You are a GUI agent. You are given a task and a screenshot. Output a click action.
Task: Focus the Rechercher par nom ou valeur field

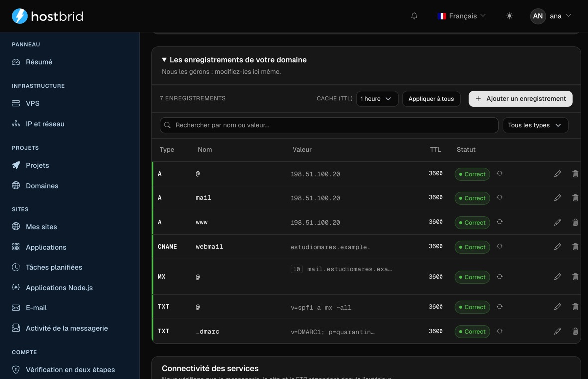click(x=329, y=125)
